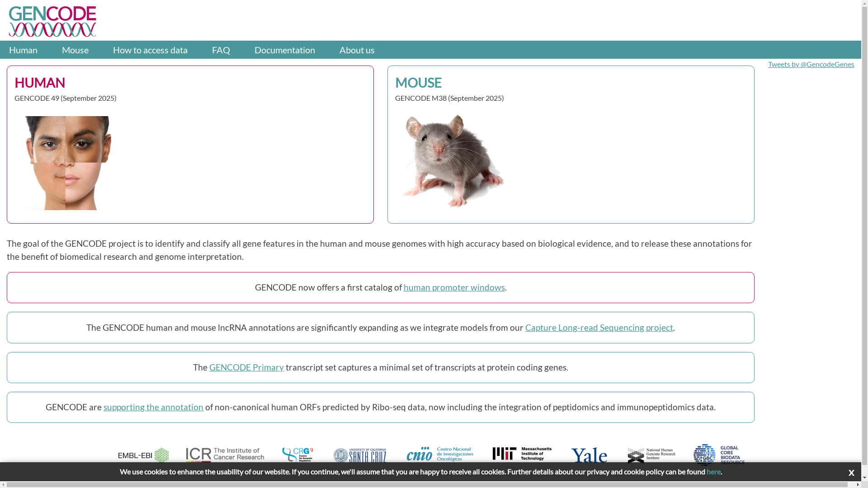Image resolution: width=868 pixels, height=488 pixels.
Task: Select How to access data
Action: click(150, 50)
